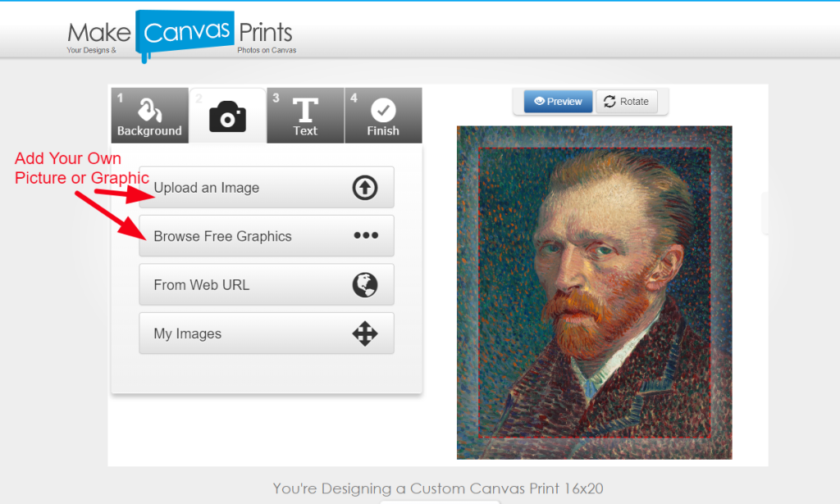
Task: Open Browse Free Graphics
Action: (223, 236)
